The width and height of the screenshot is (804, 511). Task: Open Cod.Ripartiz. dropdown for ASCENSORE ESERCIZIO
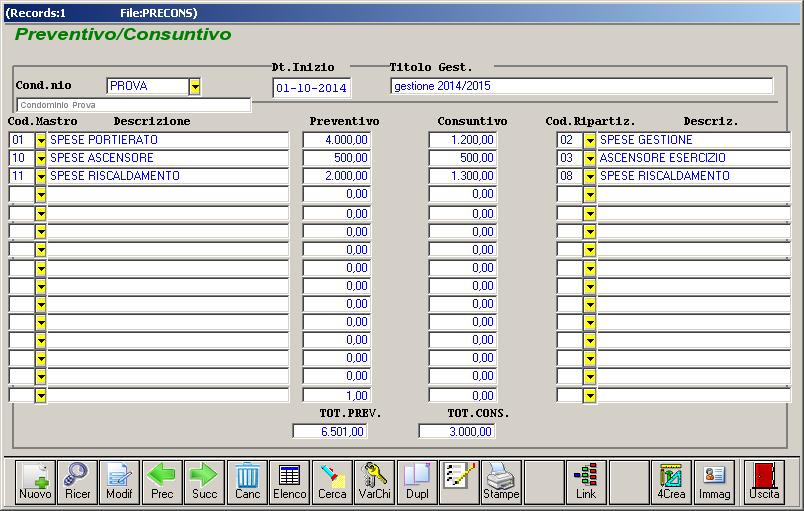tap(590, 158)
